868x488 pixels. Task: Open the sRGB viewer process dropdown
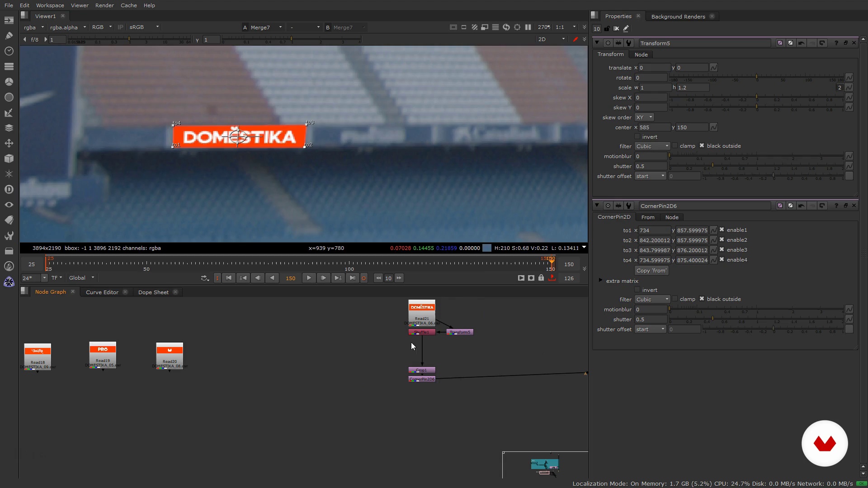(144, 27)
